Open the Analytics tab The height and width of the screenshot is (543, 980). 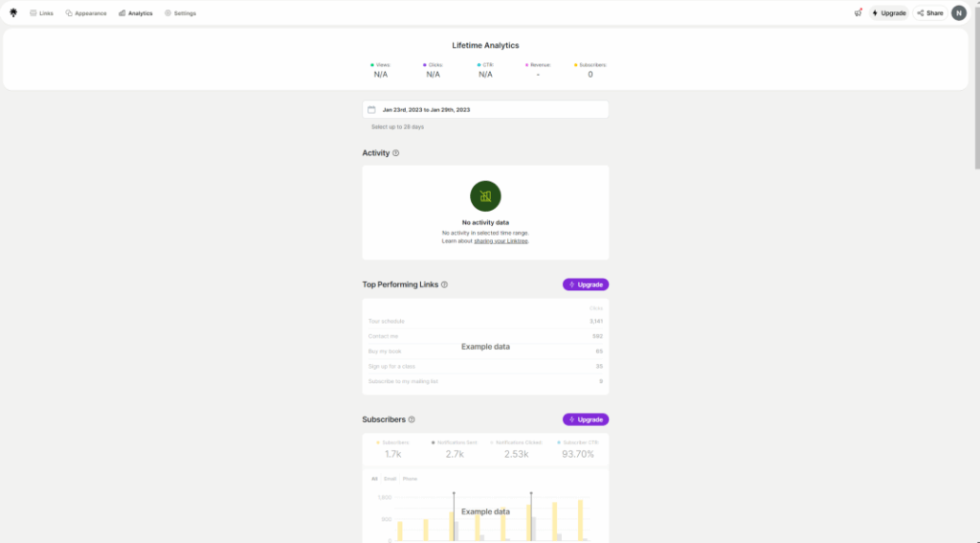(136, 13)
